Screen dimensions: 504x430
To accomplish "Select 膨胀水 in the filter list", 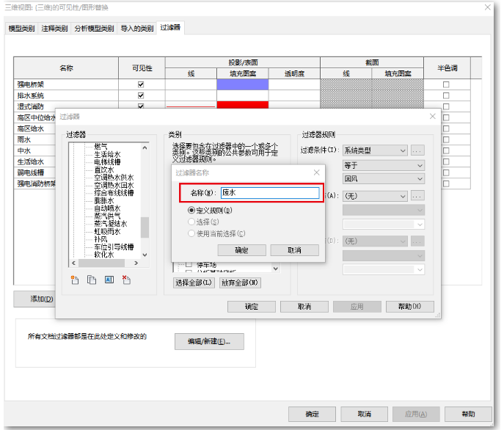I will [104, 200].
